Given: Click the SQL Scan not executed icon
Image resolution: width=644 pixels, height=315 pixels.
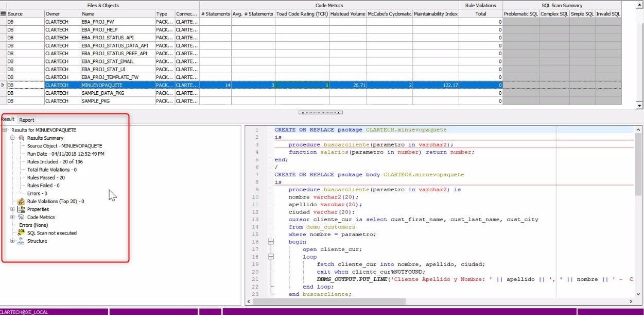Looking at the screenshot, I should [x=21, y=233].
